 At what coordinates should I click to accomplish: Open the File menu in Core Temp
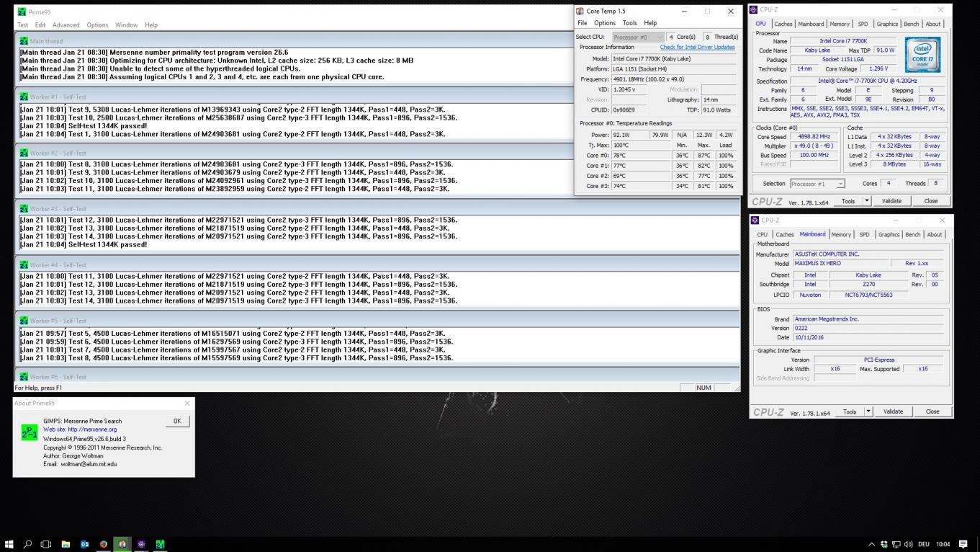(x=583, y=23)
